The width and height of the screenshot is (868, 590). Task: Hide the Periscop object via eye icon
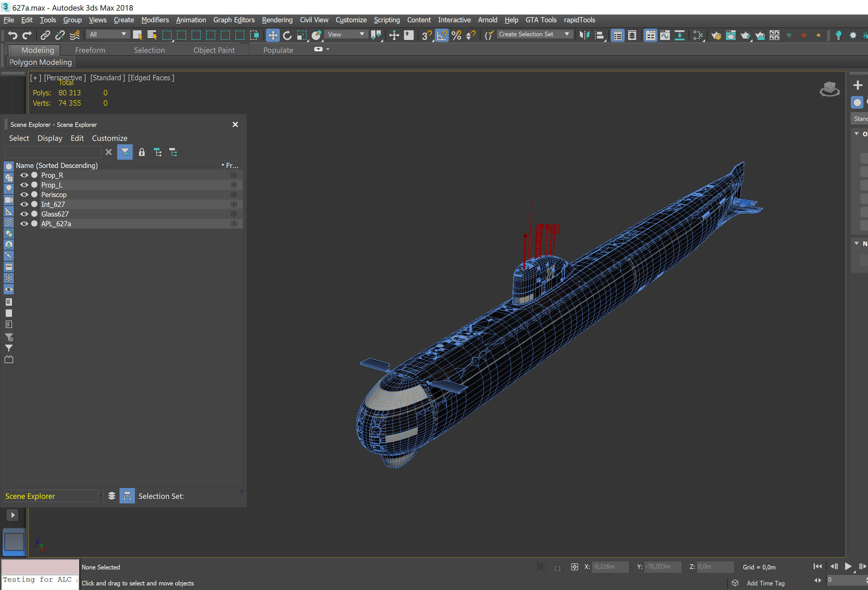[24, 194]
